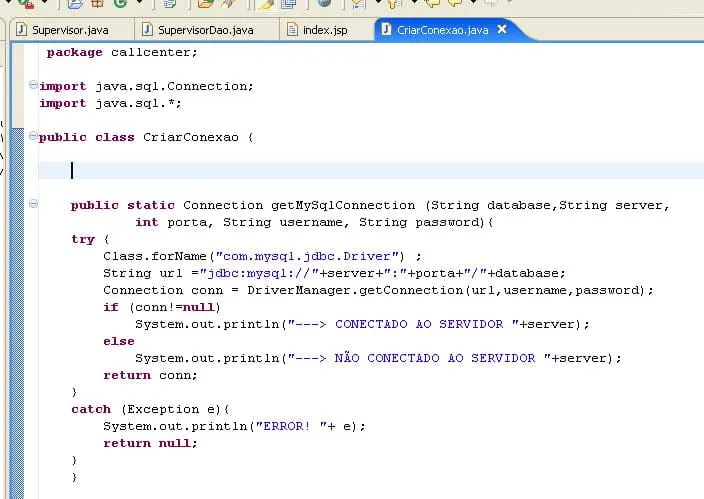Click the 'import java.sql.*;' line
The height and width of the screenshot is (499, 704).
[110, 103]
